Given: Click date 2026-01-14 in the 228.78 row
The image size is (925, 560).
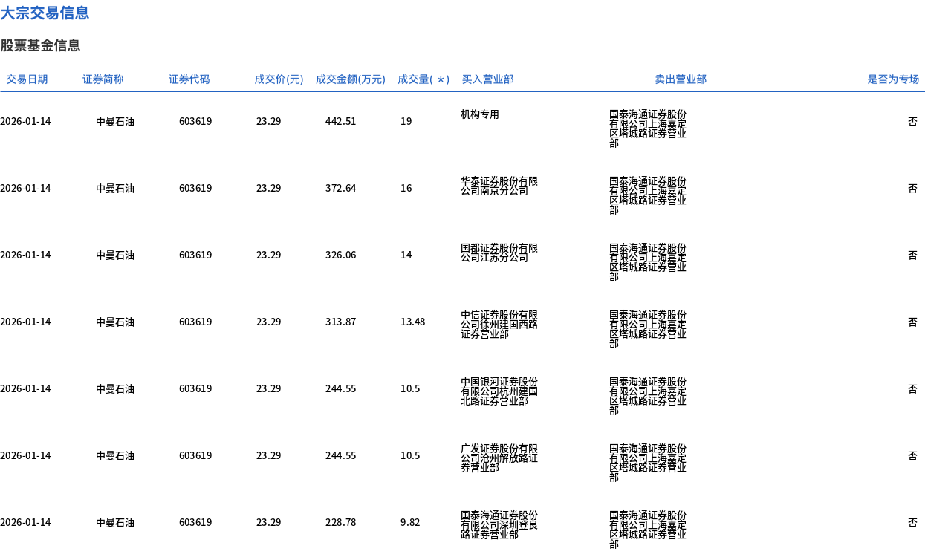Looking at the screenshot, I should [x=26, y=522].
